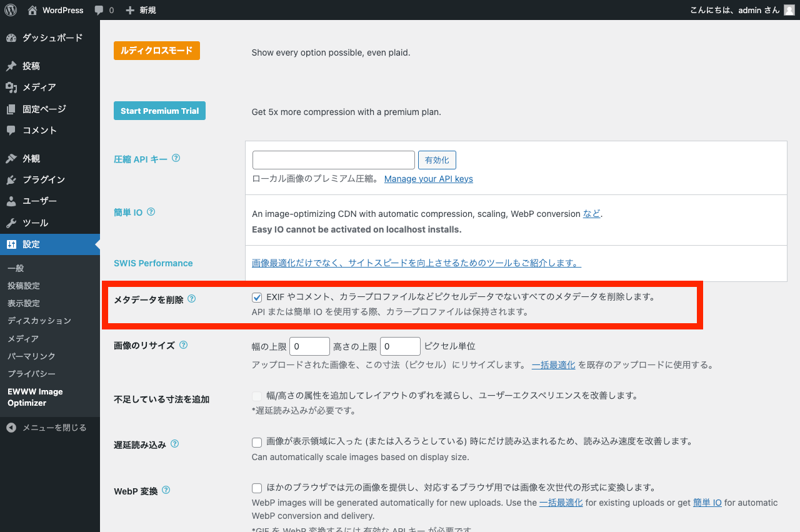
Task: Click the 外観 brush icon
Action: 11,158
